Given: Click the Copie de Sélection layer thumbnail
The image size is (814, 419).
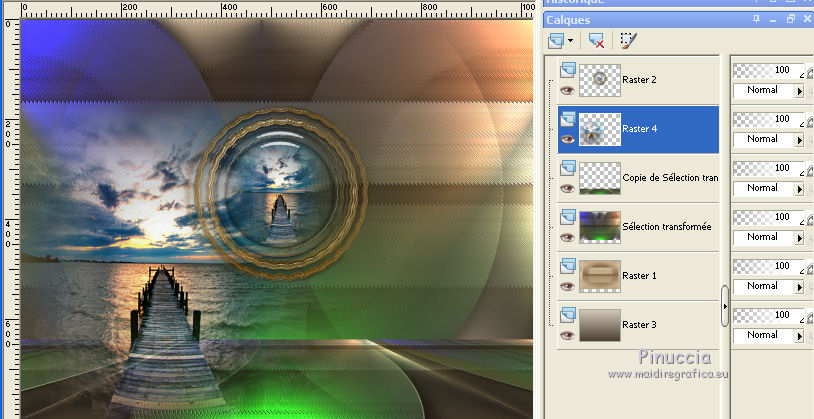Looking at the screenshot, I should tap(600, 178).
